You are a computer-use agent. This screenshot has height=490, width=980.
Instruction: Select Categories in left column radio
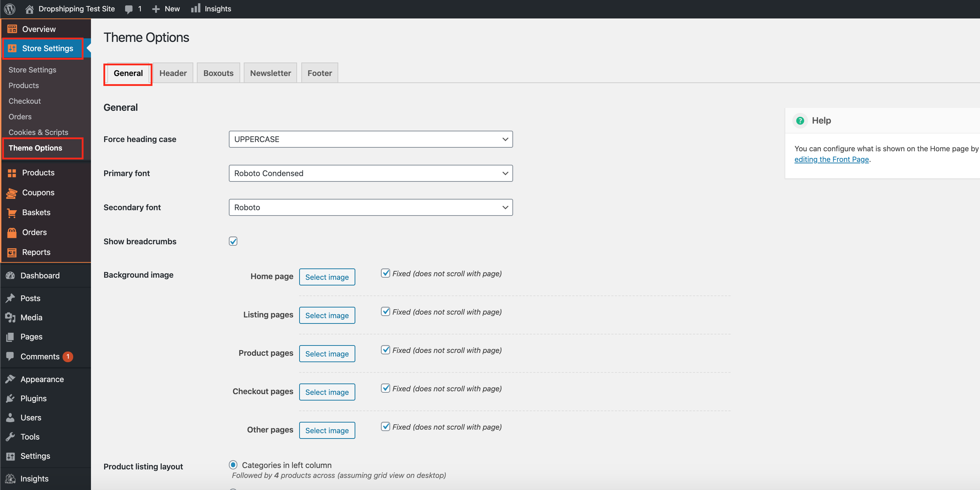coord(233,465)
